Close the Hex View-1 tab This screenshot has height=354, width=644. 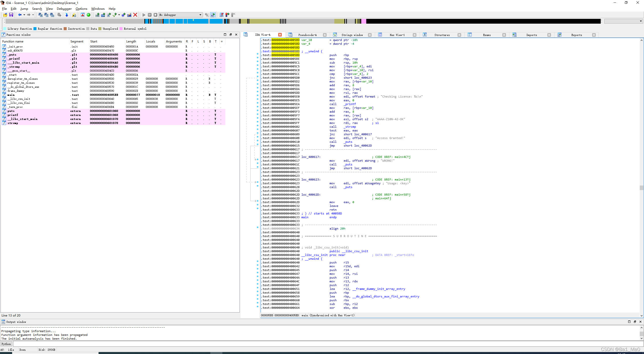pyautogui.click(x=414, y=35)
